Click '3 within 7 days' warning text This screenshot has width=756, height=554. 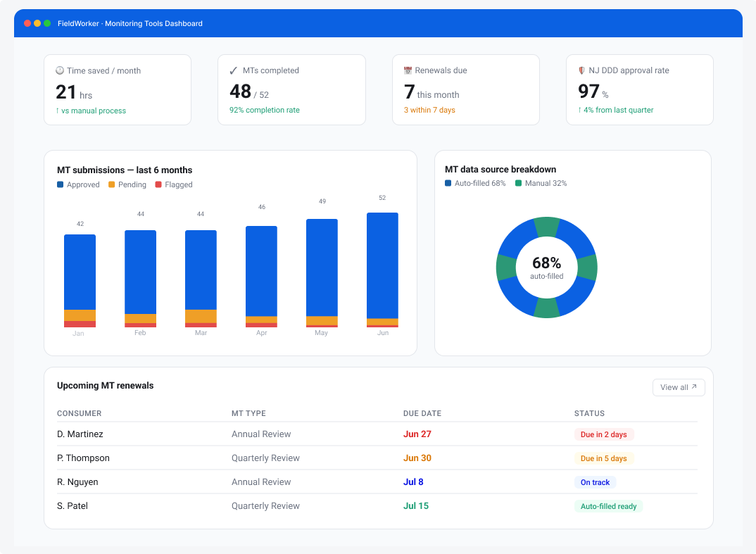(429, 110)
